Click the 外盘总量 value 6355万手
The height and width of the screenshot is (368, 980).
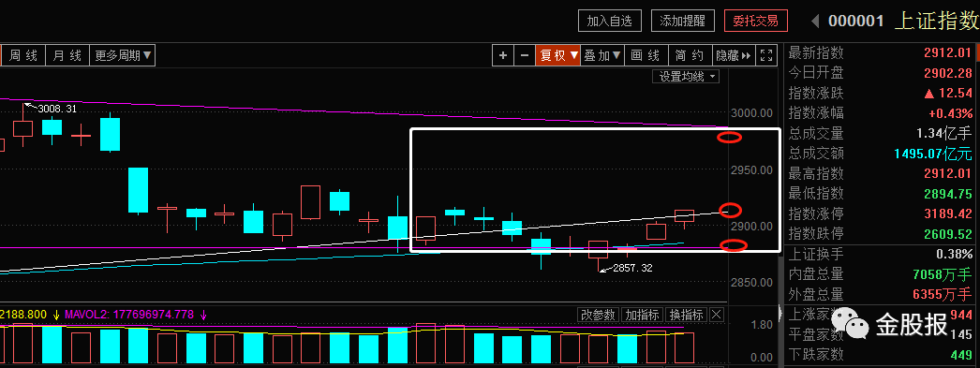943,294
